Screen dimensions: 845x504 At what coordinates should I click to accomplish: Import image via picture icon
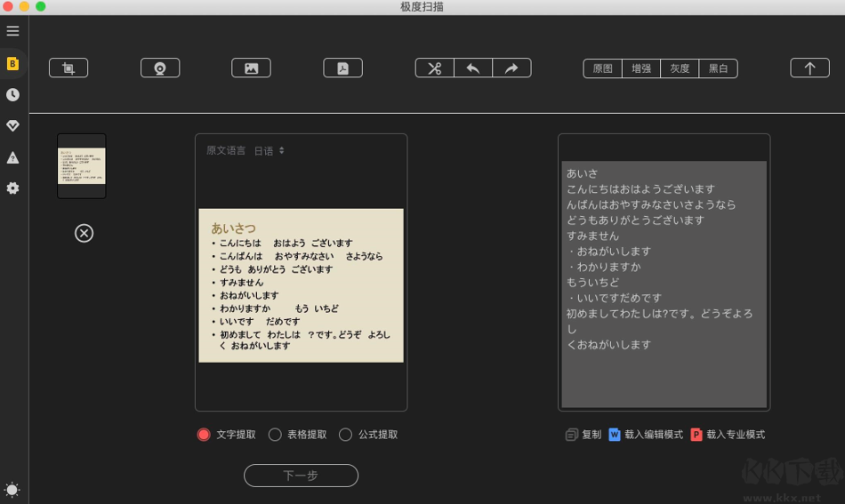tap(251, 68)
